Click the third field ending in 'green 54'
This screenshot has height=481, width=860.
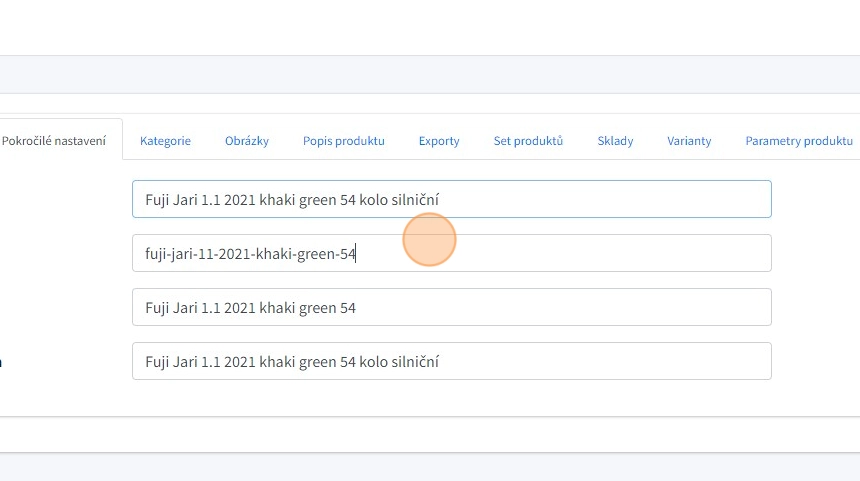point(450,308)
